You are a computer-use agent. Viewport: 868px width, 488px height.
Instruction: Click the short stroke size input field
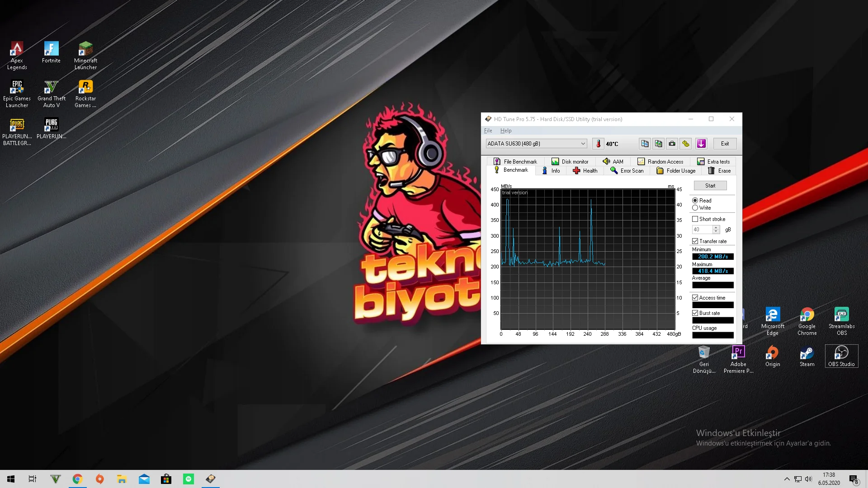coord(702,230)
